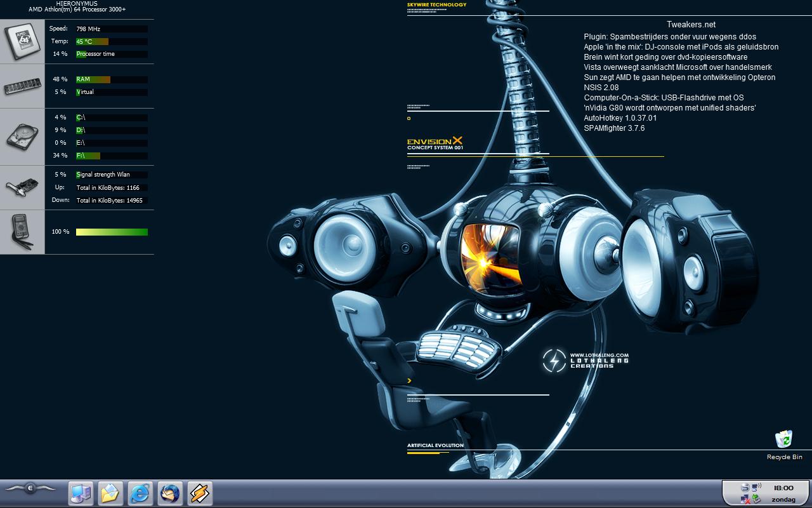Open the NSIS 2.08 feed item
Image resolution: width=812 pixels, height=508 pixels.
pyautogui.click(x=601, y=88)
